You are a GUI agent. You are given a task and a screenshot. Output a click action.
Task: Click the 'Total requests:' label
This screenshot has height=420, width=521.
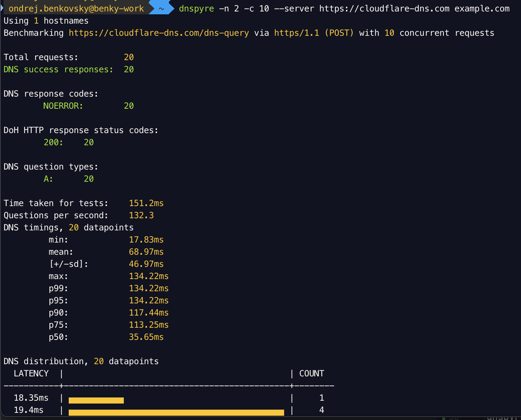(41, 57)
